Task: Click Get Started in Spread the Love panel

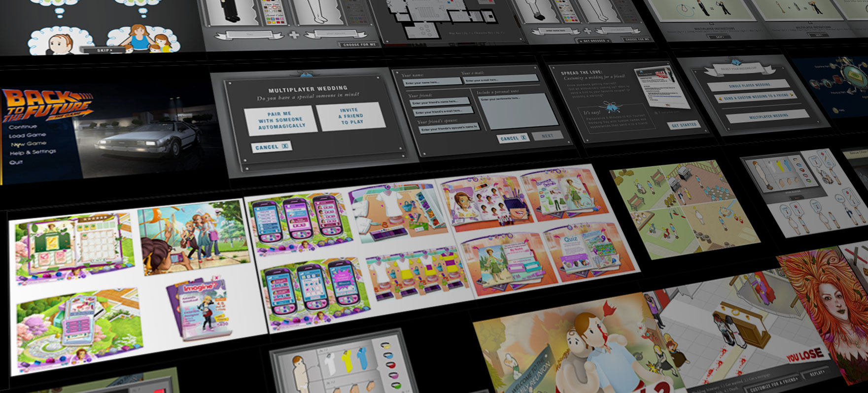Action: pos(684,125)
